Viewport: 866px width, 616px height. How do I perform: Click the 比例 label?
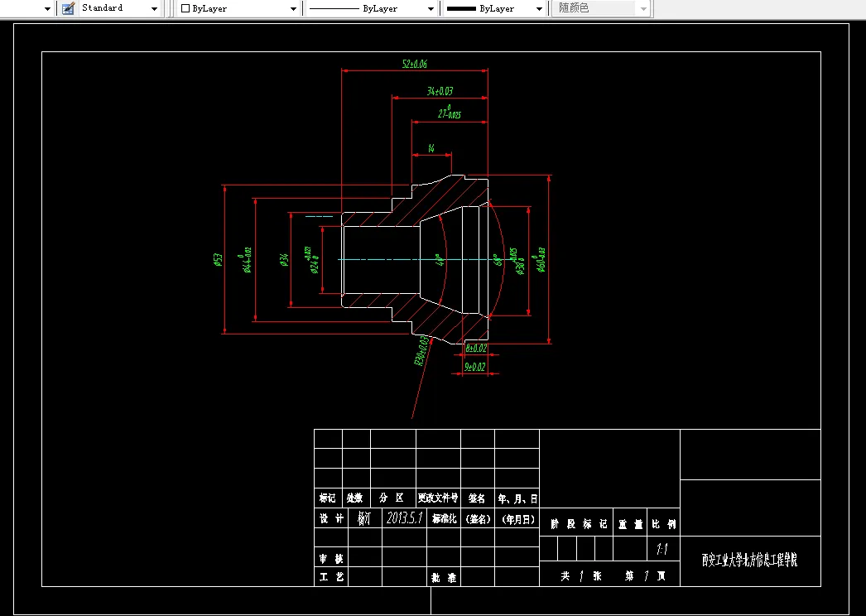click(663, 524)
